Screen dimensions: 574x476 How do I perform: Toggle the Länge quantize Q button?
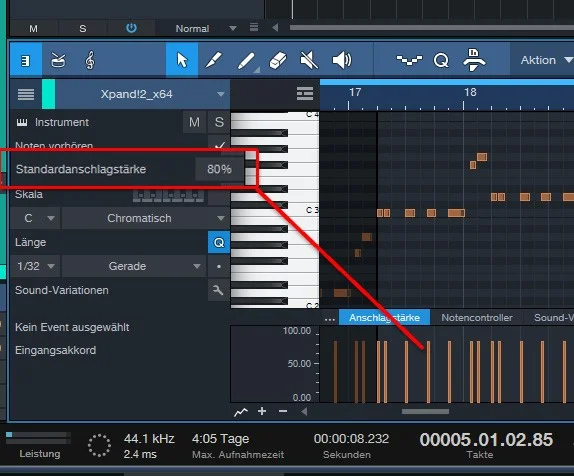[219, 242]
